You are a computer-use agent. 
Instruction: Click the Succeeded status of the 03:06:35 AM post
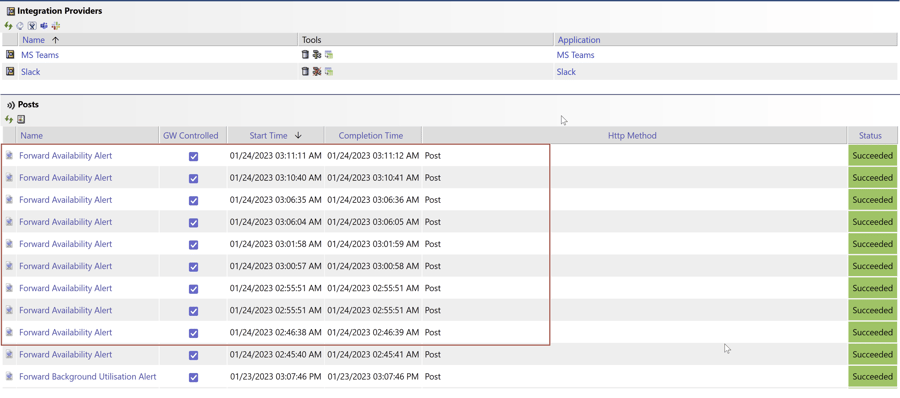[x=872, y=200]
